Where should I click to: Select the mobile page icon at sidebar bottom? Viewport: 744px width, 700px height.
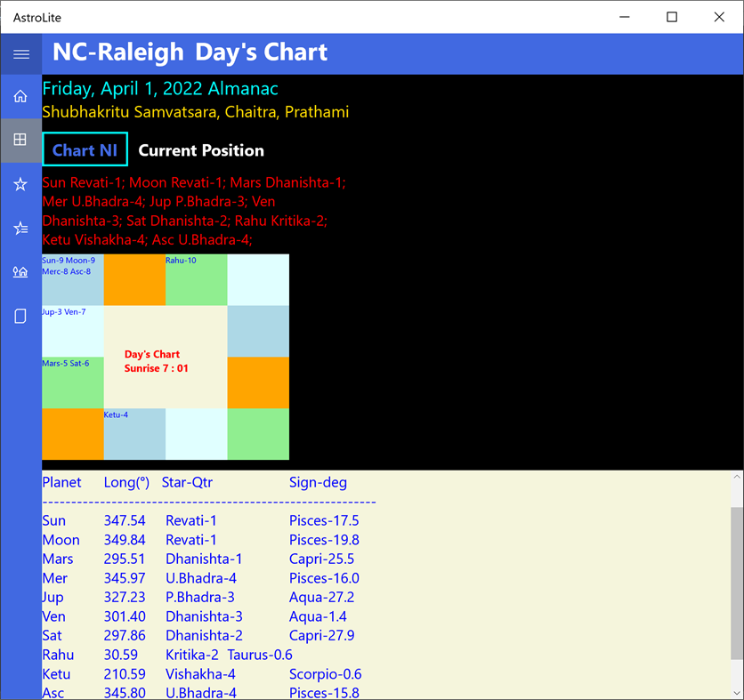(x=20, y=316)
